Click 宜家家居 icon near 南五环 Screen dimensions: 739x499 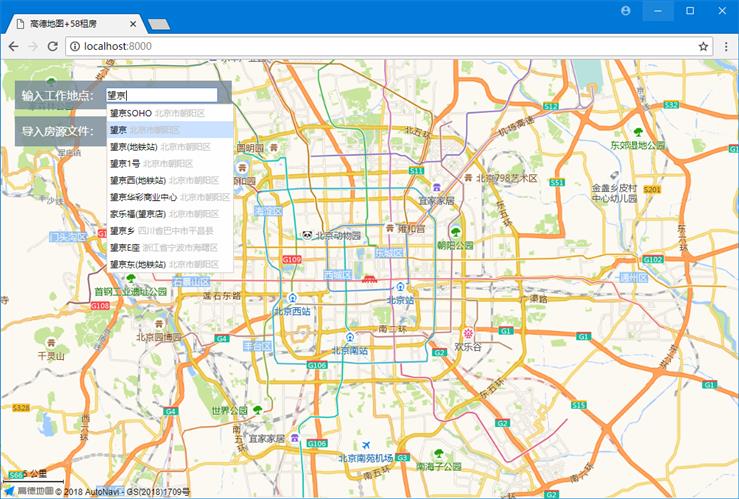click(x=295, y=438)
